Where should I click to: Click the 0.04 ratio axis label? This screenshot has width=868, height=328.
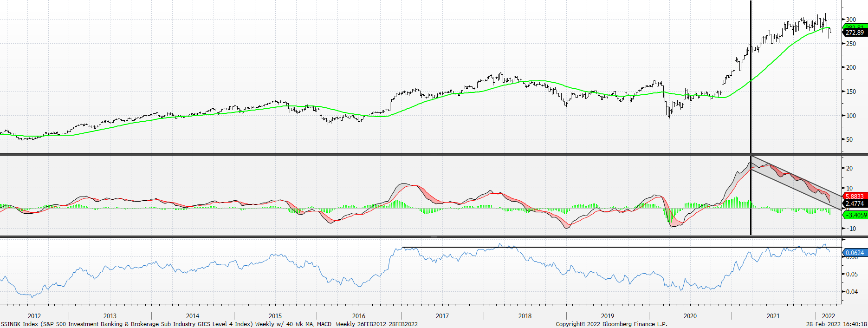coord(852,292)
